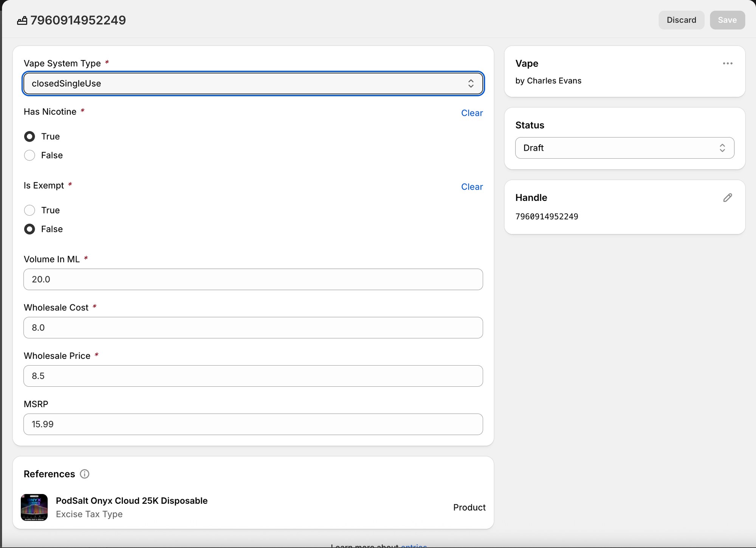Click the PodSalt Onyx Cloud product thumbnail
The width and height of the screenshot is (756, 548).
tap(34, 507)
